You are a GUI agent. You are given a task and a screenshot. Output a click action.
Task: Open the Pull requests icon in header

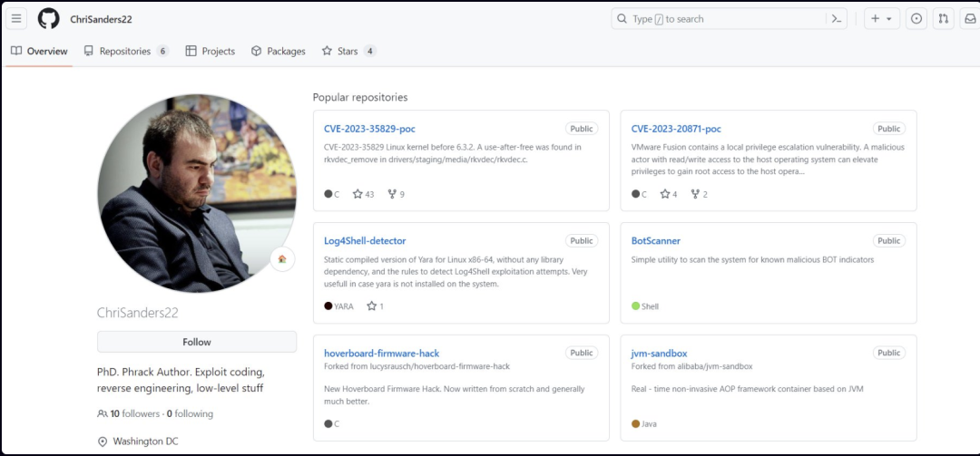[x=943, y=19]
